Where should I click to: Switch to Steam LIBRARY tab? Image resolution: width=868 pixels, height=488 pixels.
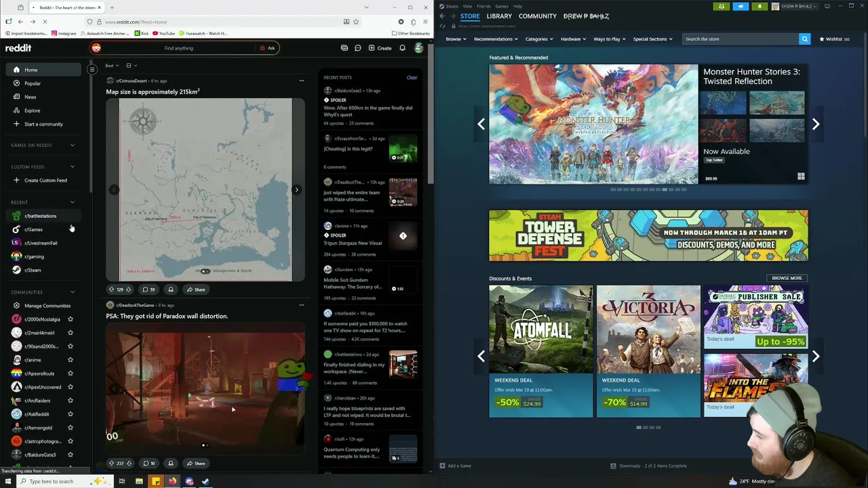click(x=499, y=16)
